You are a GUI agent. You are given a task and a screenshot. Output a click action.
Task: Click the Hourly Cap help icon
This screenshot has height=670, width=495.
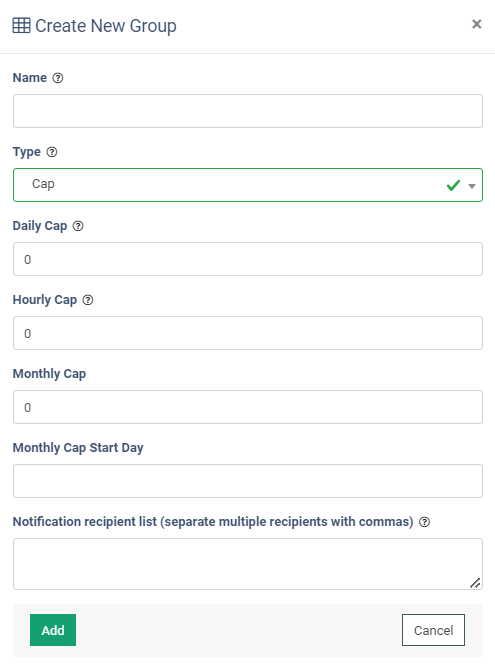pyautogui.click(x=88, y=300)
